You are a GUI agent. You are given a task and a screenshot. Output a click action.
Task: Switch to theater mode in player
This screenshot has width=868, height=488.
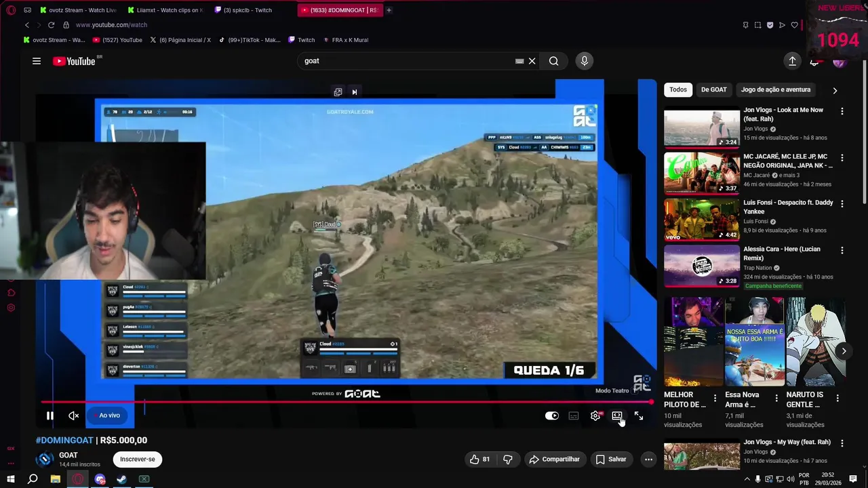[617, 415]
